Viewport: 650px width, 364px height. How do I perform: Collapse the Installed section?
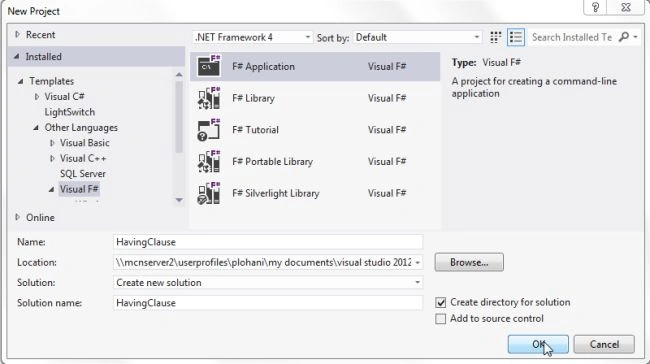(17, 56)
